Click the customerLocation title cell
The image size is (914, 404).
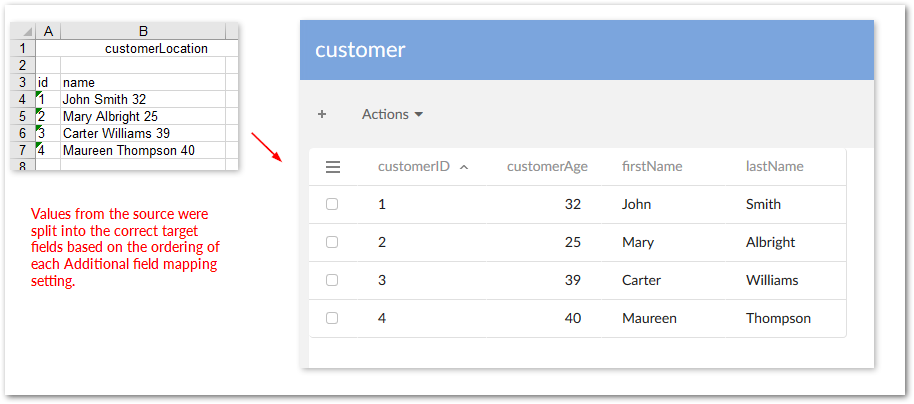[x=156, y=48]
